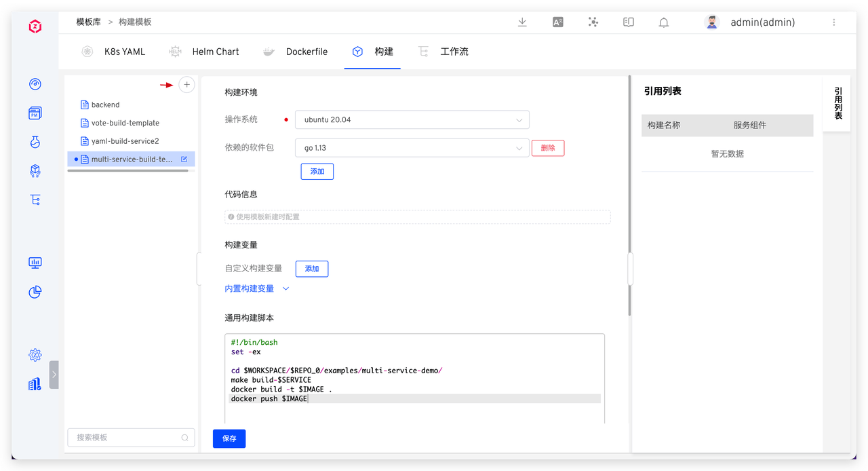Click edit icon beside multi-service-build template
Screen dimensions: 868x471
point(184,159)
